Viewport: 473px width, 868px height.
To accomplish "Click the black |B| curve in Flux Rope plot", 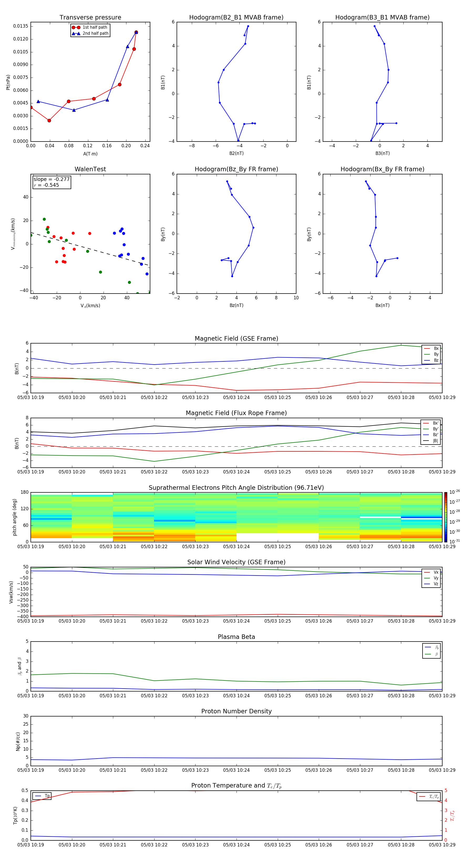I will click(236, 426).
